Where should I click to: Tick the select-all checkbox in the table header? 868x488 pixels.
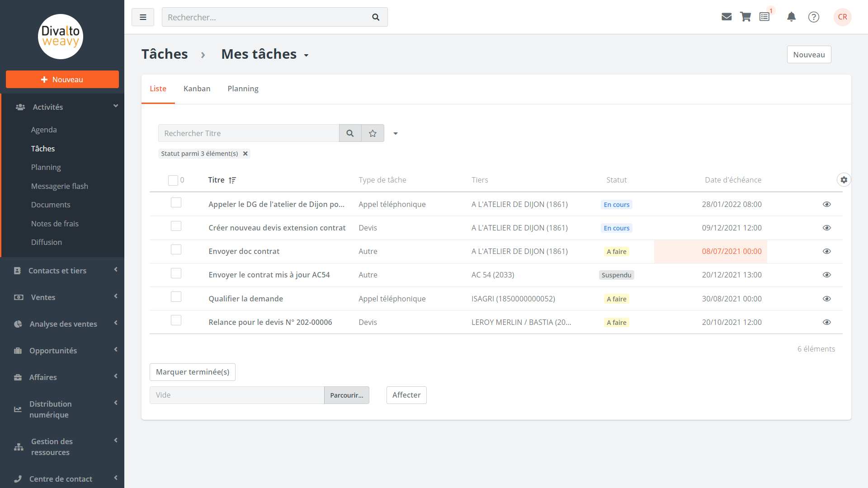click(x=173, y=180)
